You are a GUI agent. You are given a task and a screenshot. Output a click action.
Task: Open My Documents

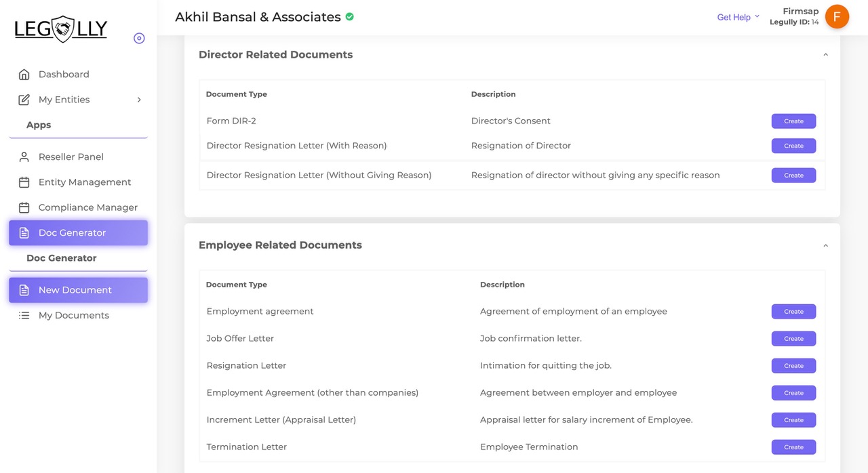[78, 316]
